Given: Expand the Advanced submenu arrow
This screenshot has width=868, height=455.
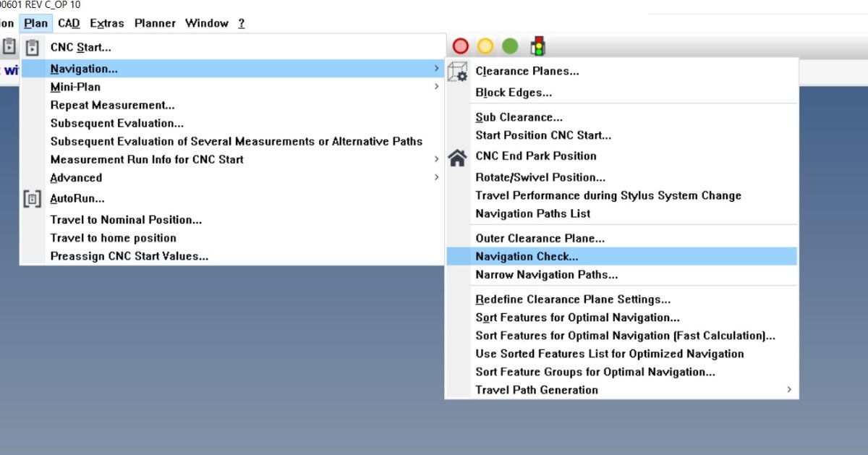Looking at the screenshot, I should tap(436, 177).
